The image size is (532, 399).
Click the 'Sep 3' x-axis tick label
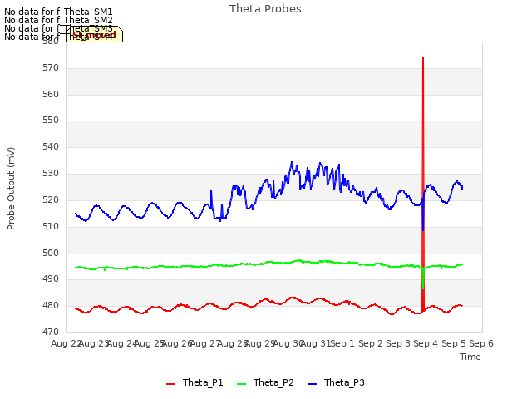(398, 343)
